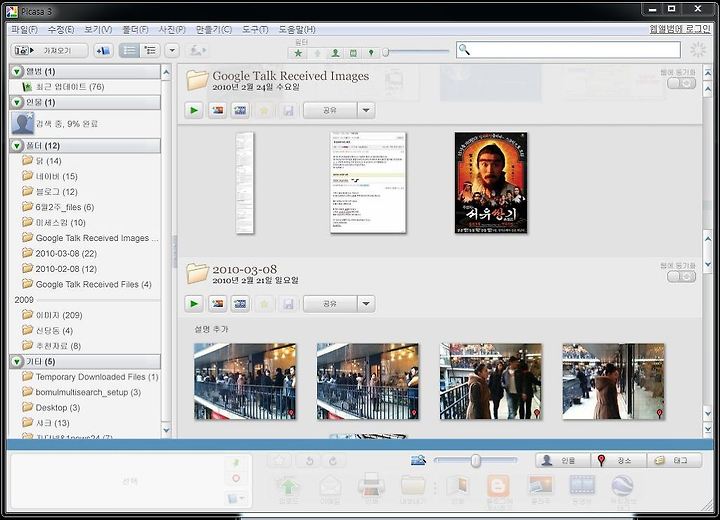Click the green upload arrow icon in tray

coord(288,486)
